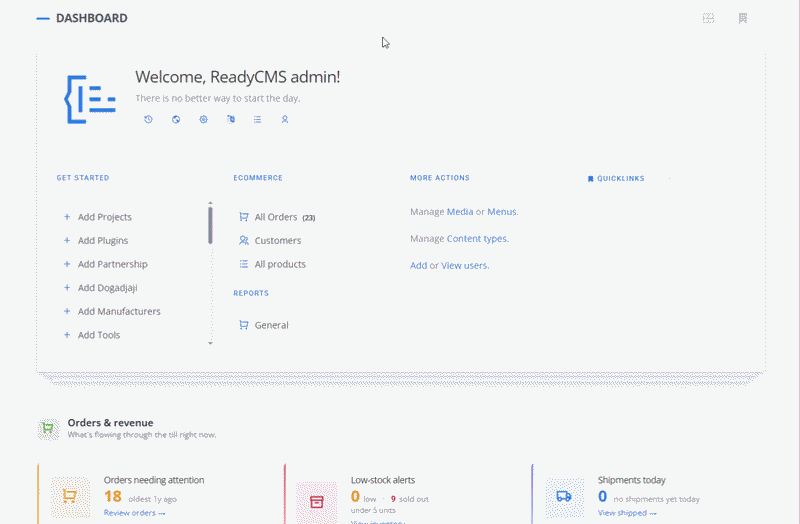Click the Orders needing attention card title
Screen dimensions: 800x524
coord(154,480)
